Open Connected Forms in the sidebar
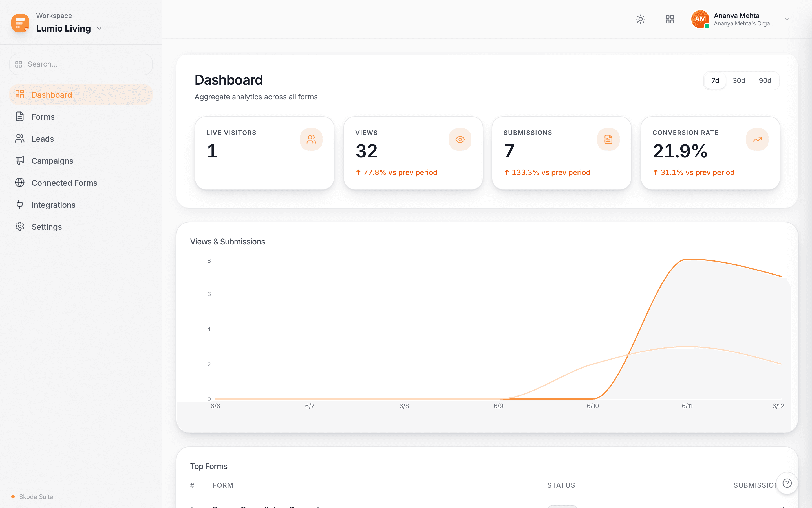 point(81,183)
